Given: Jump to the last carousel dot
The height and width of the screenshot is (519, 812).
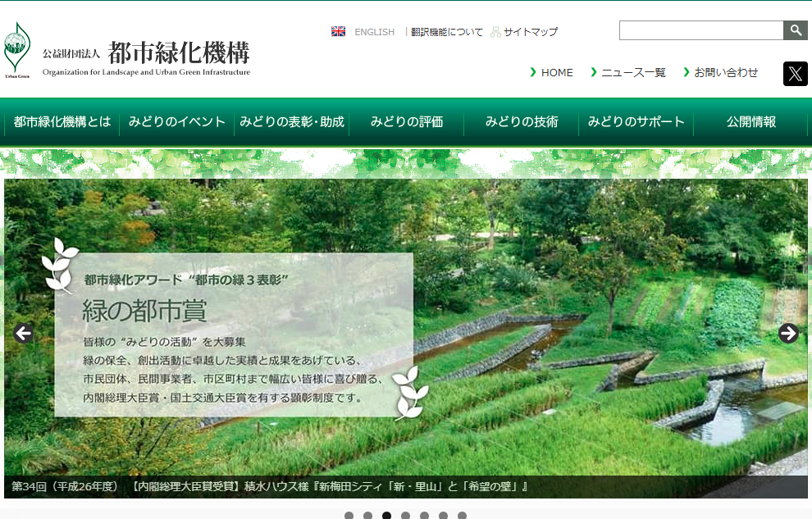Looking at the screenshot, I should coord(462,516).
